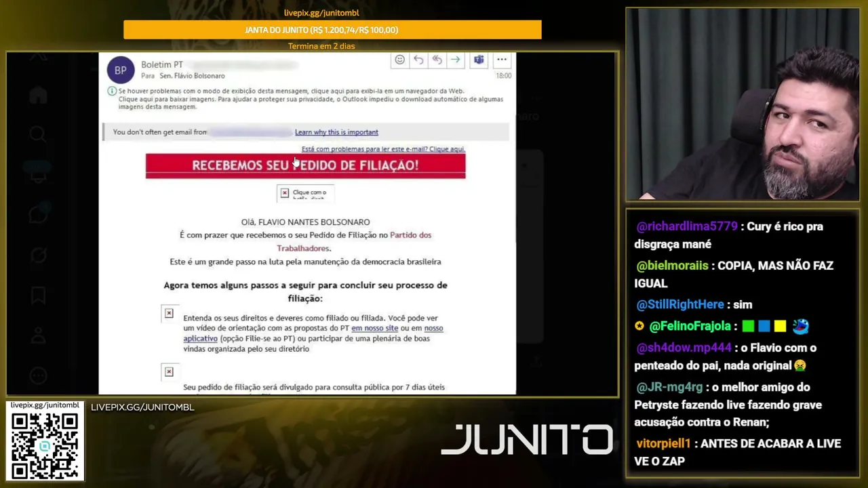Image resolution: width=868 pixels, height=488 pixels.
Task: Open Search in the dimmed left sidebar
Action: [x=38, y=134]
